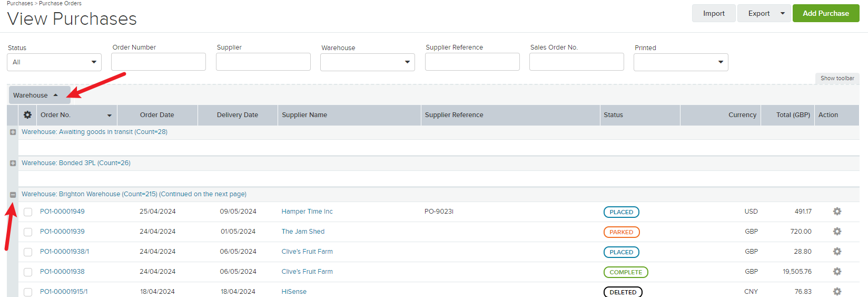Image resolution: width=868 pixels, height=297 pixels.
Task: Open action gear for PO1-00001915/1
Action: (x=837, y=291)
